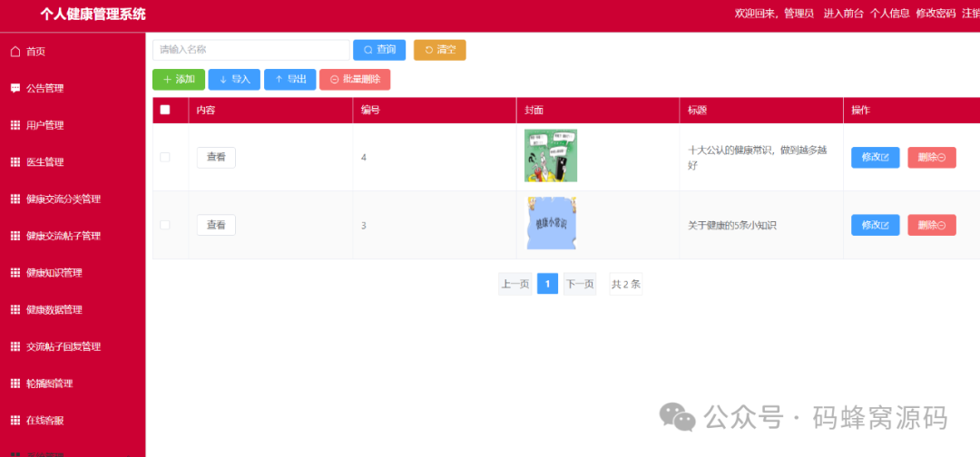The height and width of the screenshot is (457, 980).
Task: Click the 导出 export button
Action: (290, 79)
